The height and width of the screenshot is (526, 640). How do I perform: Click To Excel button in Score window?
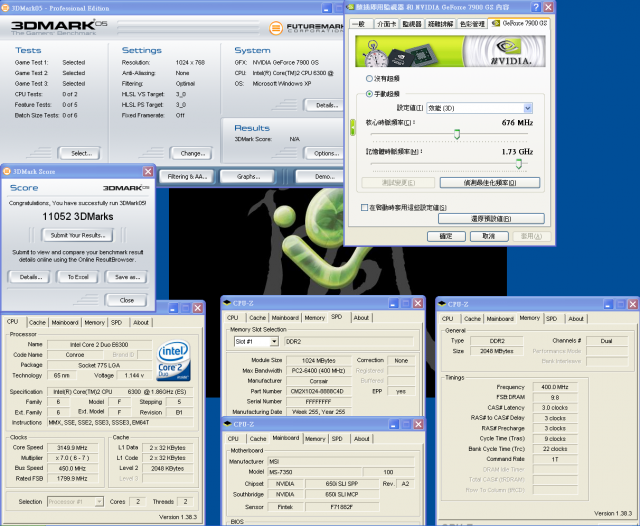(78, 277)
